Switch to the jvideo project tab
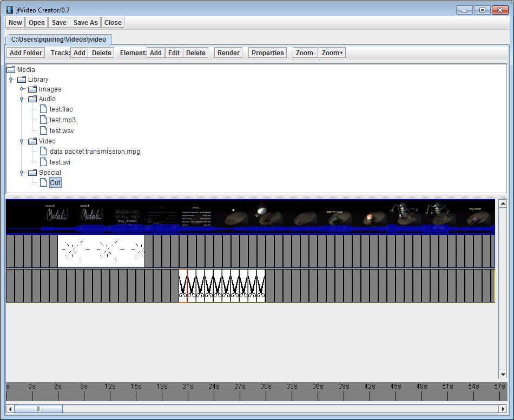This screenshot has height=420, width=514. click(57, 39)
